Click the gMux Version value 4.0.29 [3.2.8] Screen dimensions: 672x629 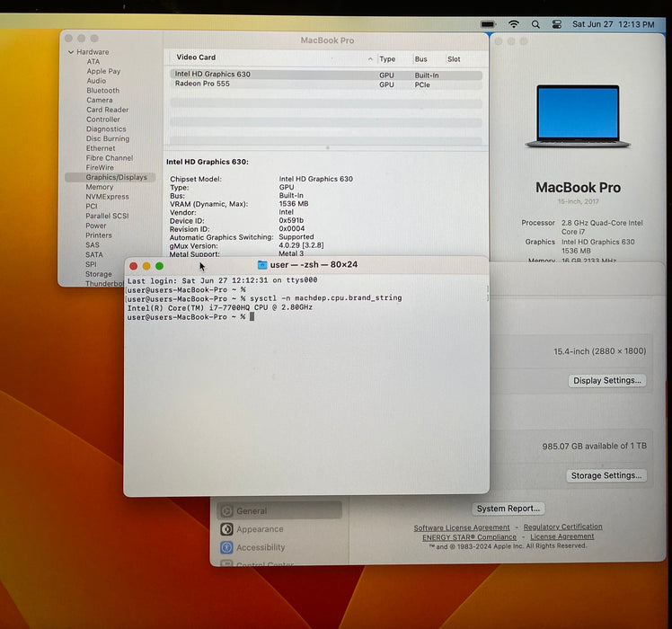(x=301, y=245)
